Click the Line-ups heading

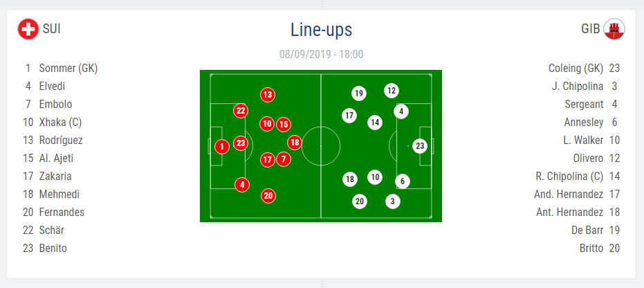(x=321, y=30)
